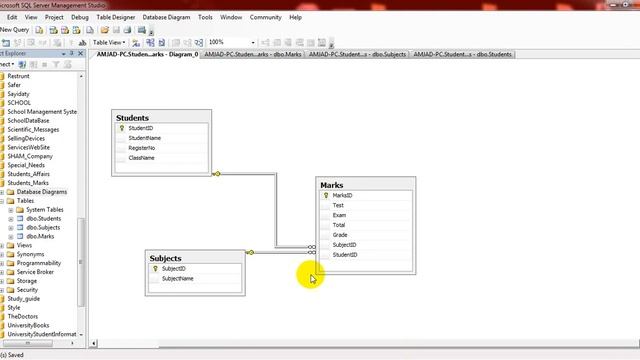Screen dimensions: 640x360
Task: Open the Debug menu
Action: [80, 17]
